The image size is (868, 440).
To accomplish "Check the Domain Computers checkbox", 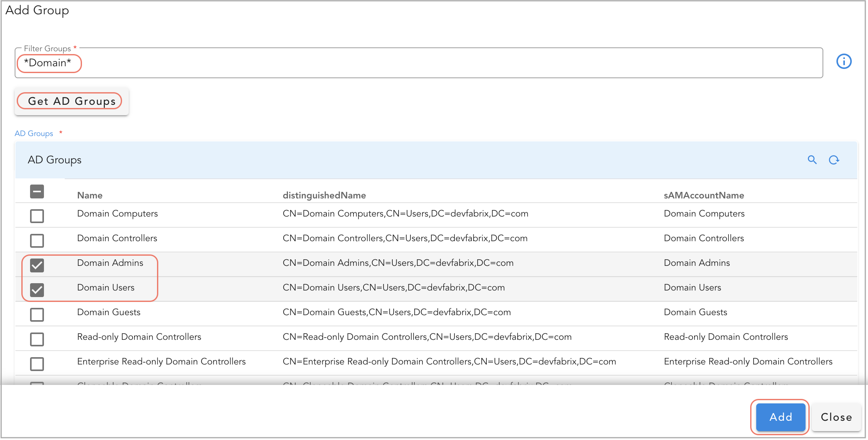I will click(x=37, y=216).
